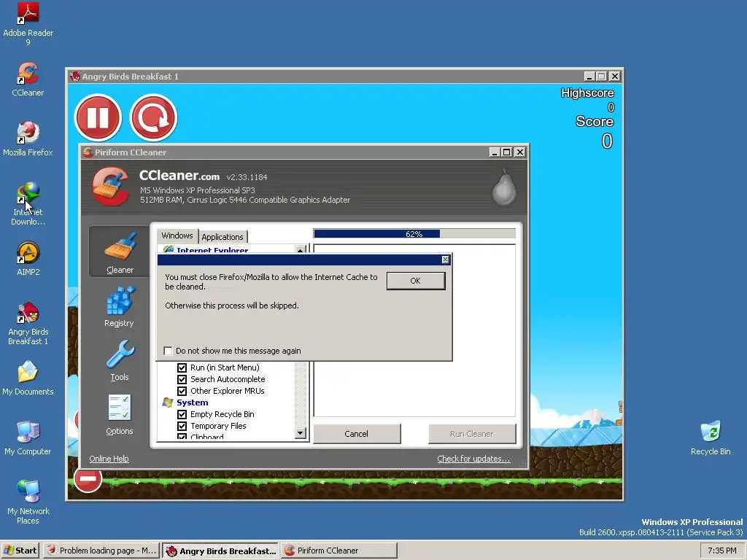Select the Cleaner section in CCleaner sidebar
Image resolution: width=747 pixels, height=560 pixels.
point(120,252)
